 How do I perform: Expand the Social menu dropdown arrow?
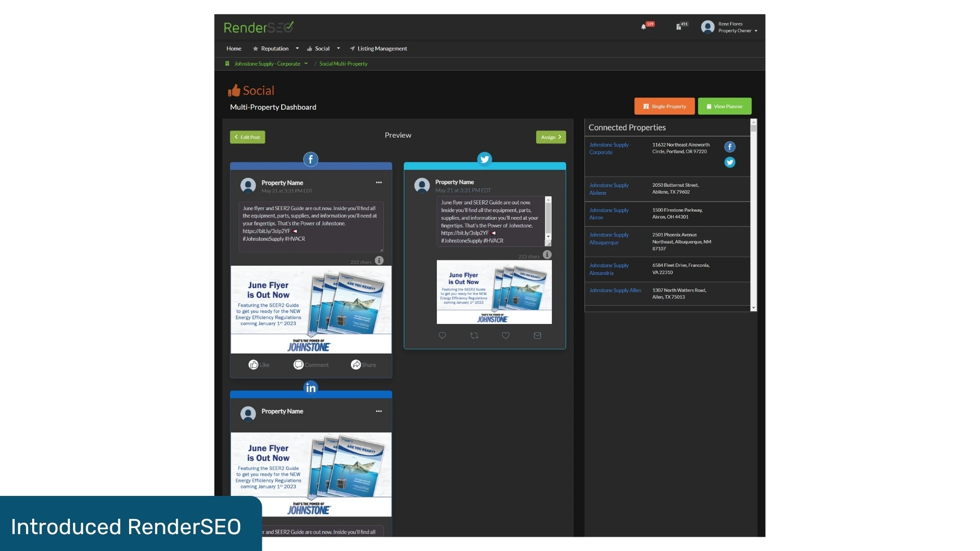click(x=338, y=49)
